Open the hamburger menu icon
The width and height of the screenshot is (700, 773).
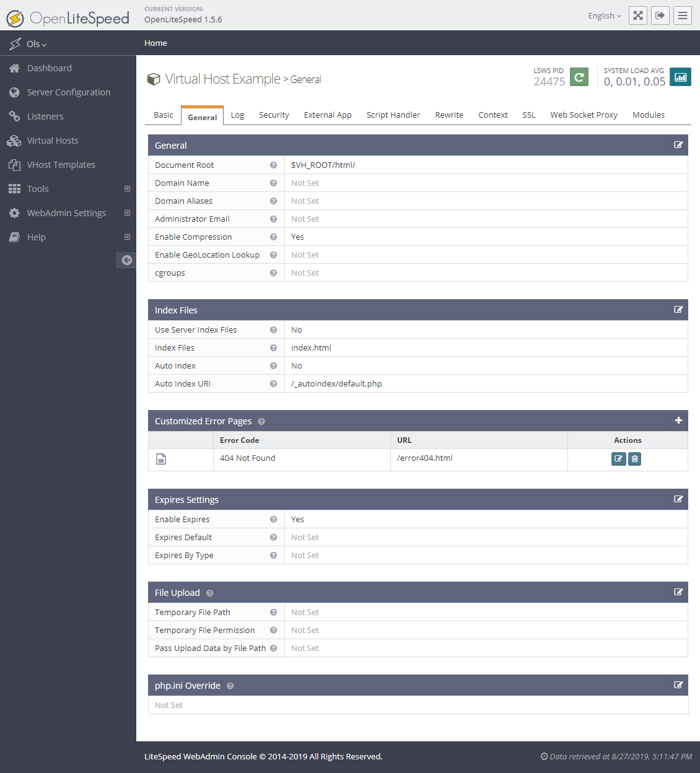tap(683, 15)
